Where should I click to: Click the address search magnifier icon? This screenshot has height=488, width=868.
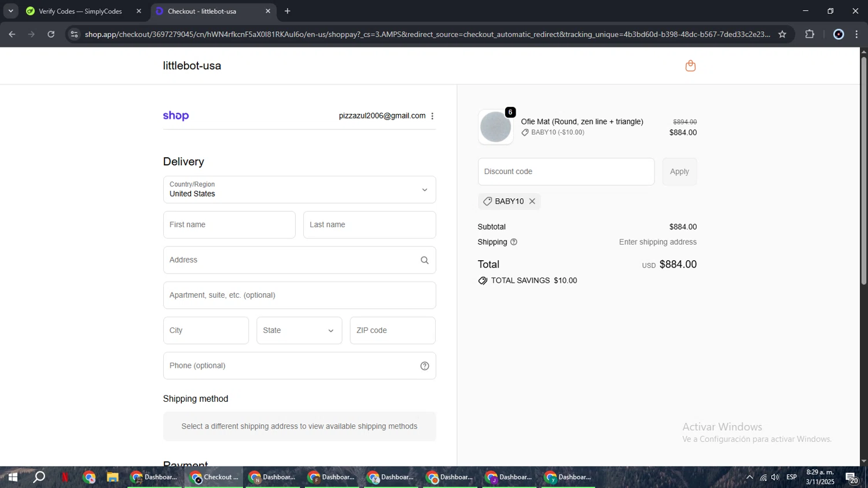click(x=425, y=260)
